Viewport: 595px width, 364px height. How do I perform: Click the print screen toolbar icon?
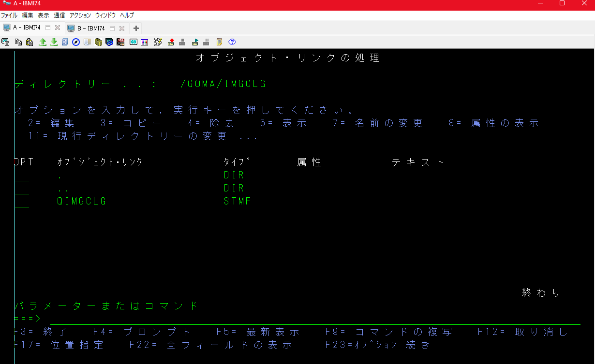click(6, 42)
